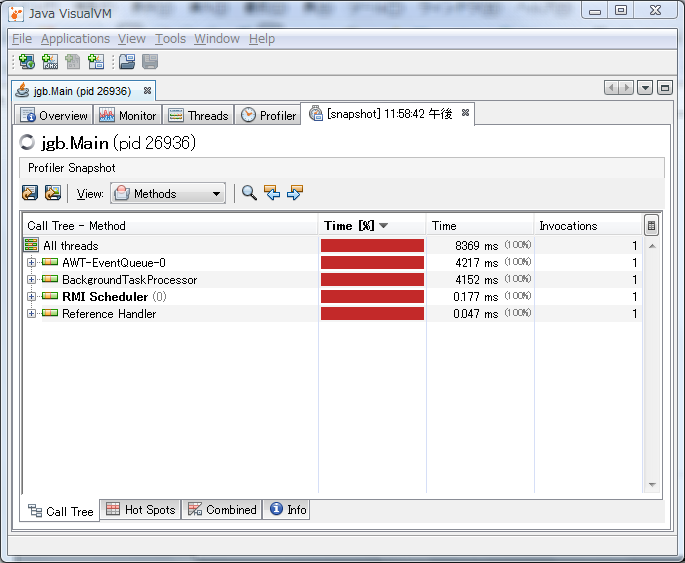Click scrollbar down arrow in call tree
The image size is (685, 563).
coord(652,484)
